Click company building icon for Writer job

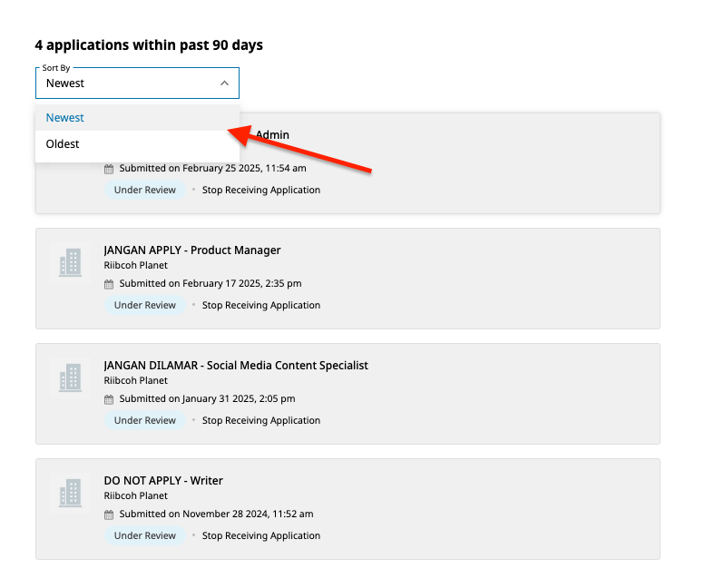click(70, 493)
